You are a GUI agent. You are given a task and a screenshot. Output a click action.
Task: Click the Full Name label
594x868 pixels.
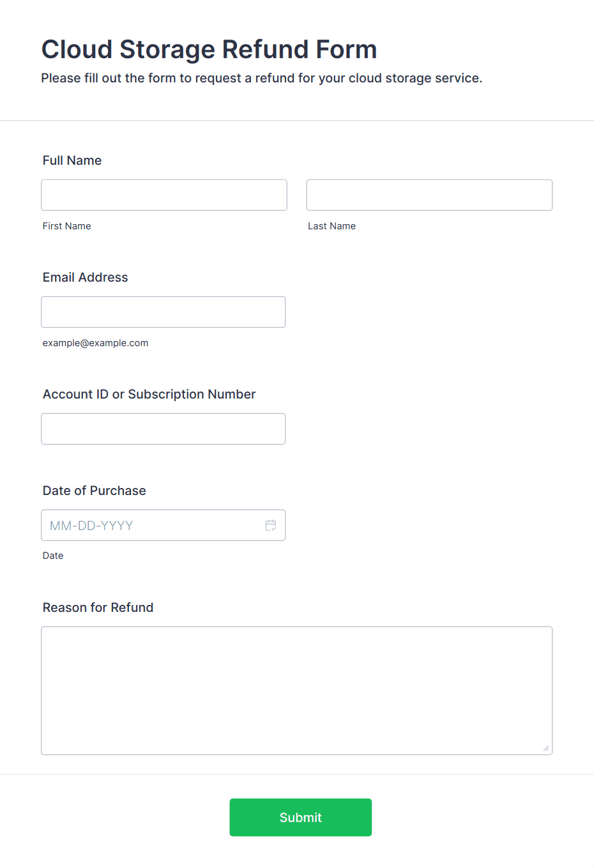click(72, 160)
